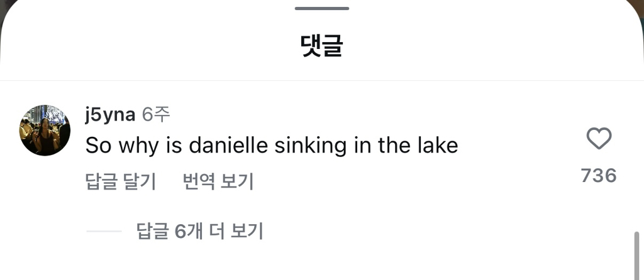Image resolution: width=644 pixels, height=280 pixels.
Task: Click the sheet drag handle at top
Action: pyautogui.click(x=321, y=8)
